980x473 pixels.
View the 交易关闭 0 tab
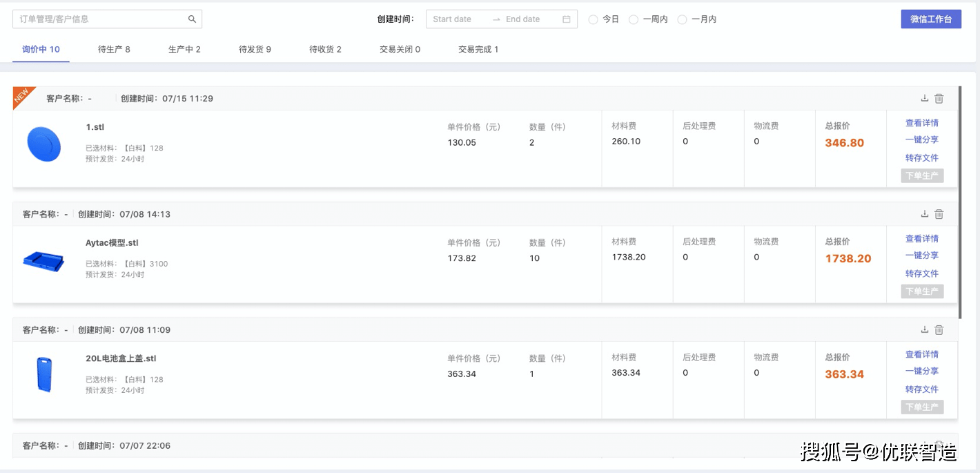tap(400, 50)
